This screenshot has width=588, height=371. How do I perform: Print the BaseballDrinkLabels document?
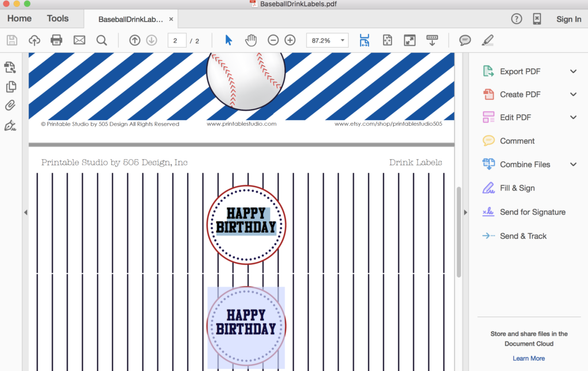point(56,40)
